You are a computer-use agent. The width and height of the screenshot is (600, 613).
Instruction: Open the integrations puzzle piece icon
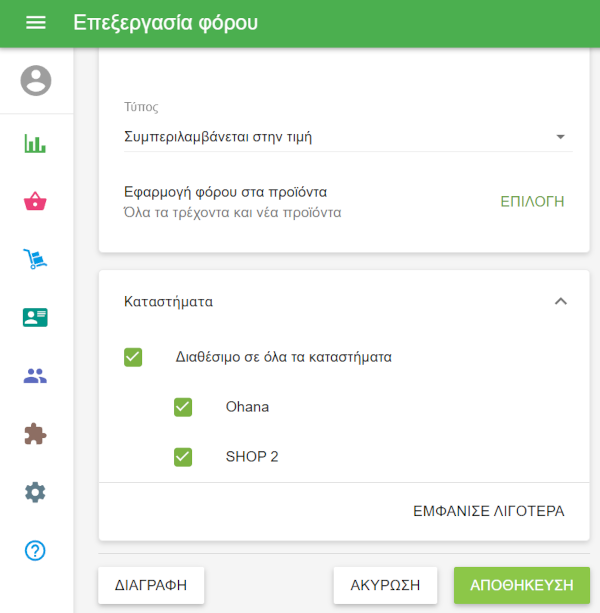point(36,434)
